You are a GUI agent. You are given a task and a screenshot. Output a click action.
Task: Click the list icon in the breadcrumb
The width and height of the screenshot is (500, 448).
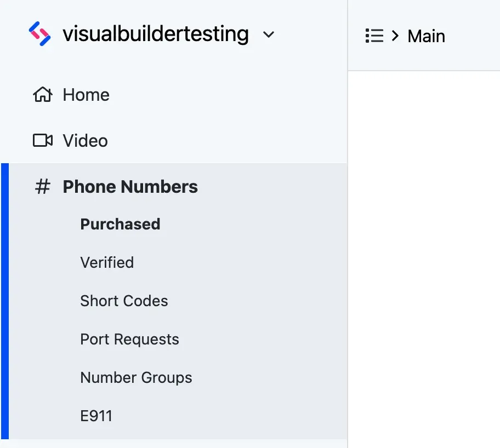click(x=374, y=36)
